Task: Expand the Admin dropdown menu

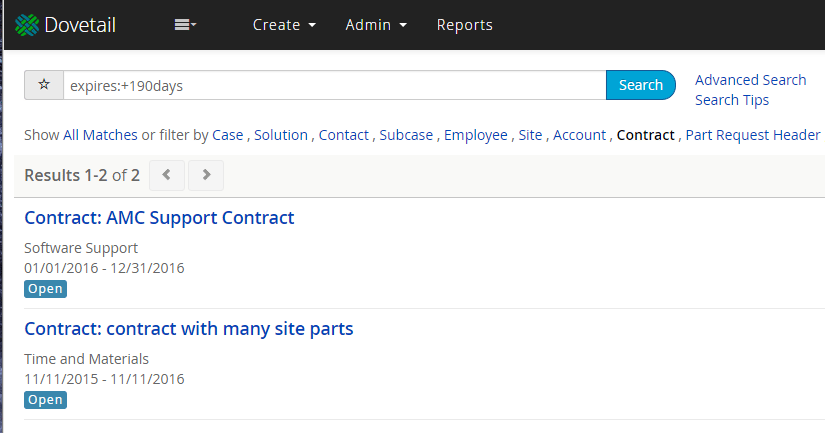Action: (x=376, y=25)
